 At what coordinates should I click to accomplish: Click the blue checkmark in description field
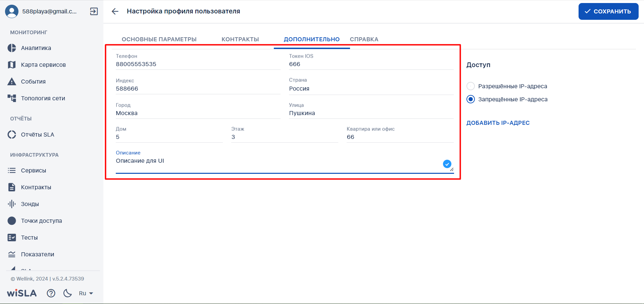pyautogui.click(x=447, y=164)
